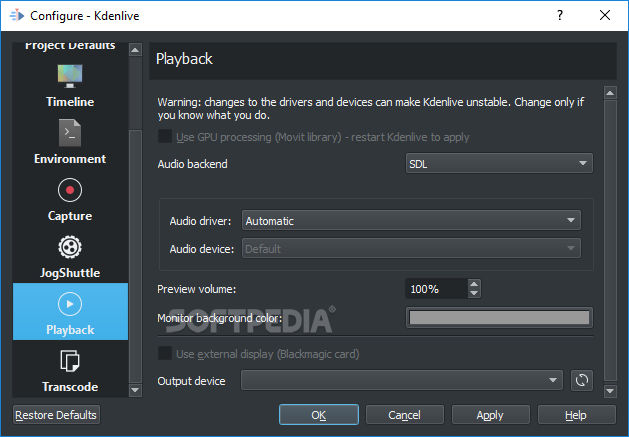
Task: Click the Cancel button
Action: pyautogui.click(x=404, y=415)
